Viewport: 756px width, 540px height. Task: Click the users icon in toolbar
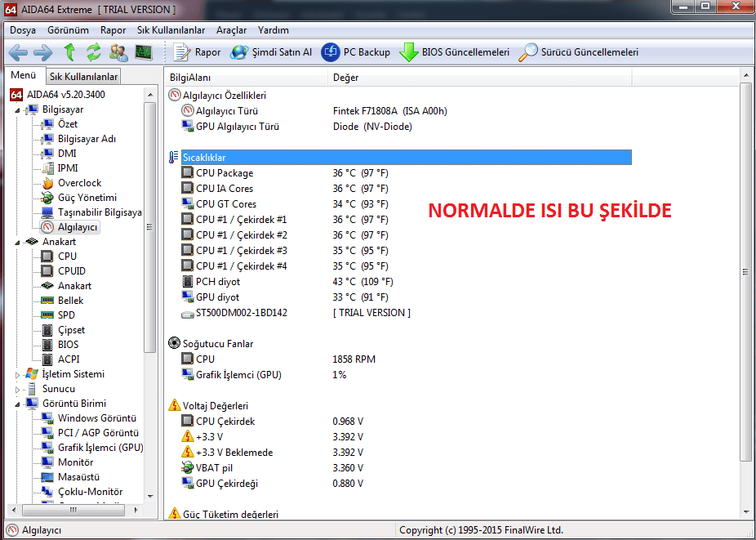click(118, 52)
